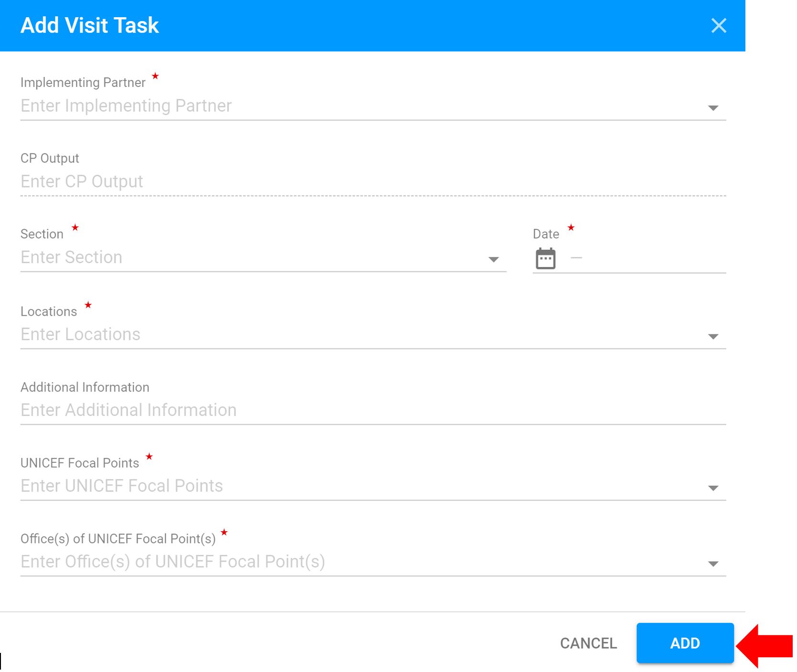Expand Office(s) of UNICEF Focal Point(s) arrow
Screen dimensions: 797x672
click(x=713, y=564)
